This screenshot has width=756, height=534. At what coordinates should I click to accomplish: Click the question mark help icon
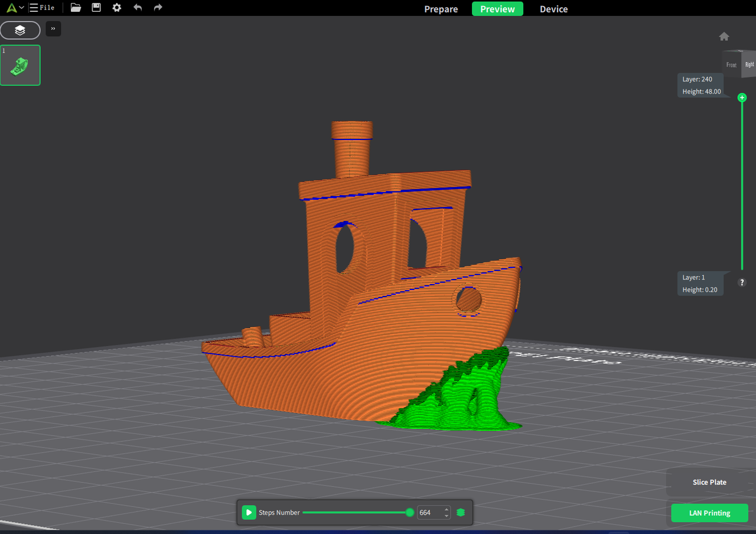point(742,282)
